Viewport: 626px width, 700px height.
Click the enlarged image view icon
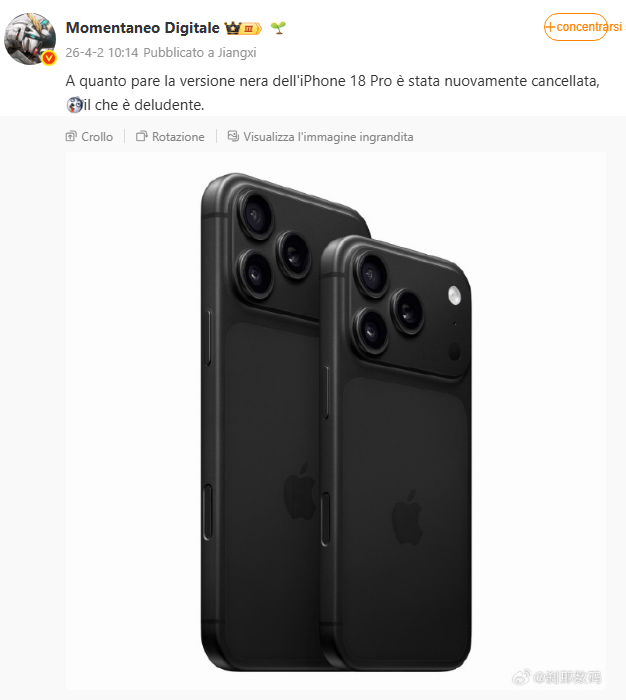[233, 136]
